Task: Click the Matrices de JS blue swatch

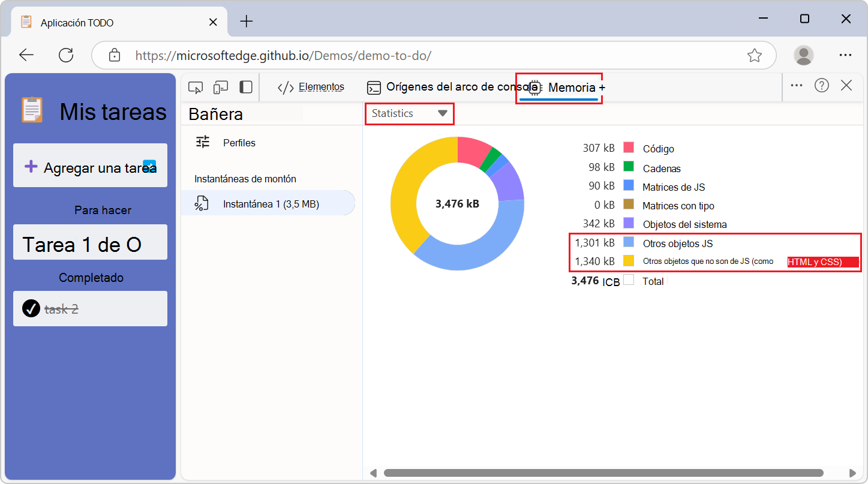Action: click(x=629, y=185)
